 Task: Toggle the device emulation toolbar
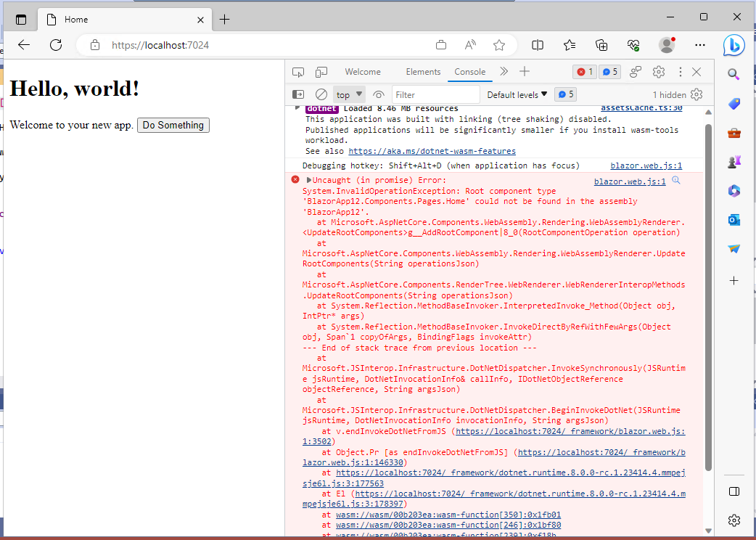[x=321, y=71]
